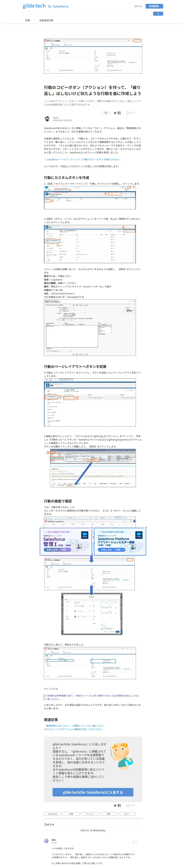Image resolution: width=186 pixels, height=868 pixels.
Task: Open related link カスタムリンクでデフォルト値指定
Action: 73,729
